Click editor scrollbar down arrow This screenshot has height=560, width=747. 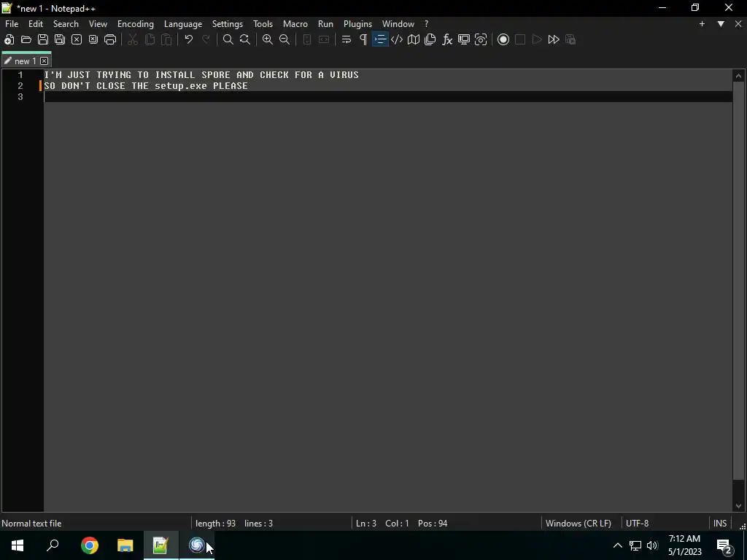738,506
